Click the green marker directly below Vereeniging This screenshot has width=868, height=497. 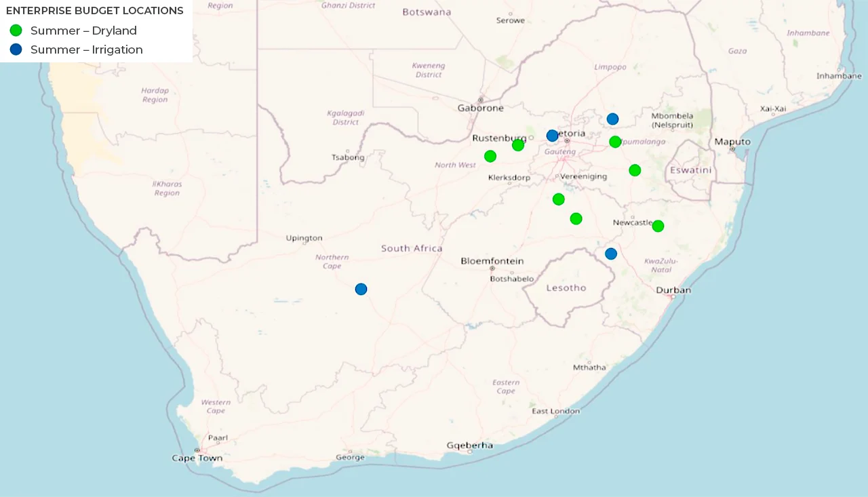pos(559,199)
